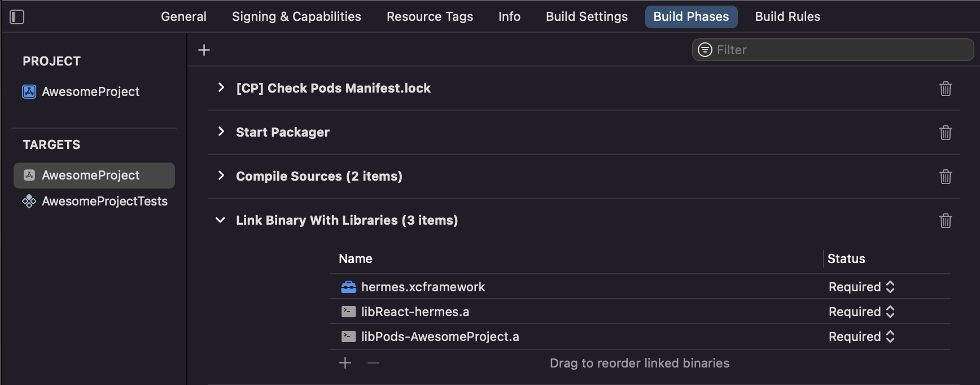
Task: Click the AwesomeProject project blueprint icon
Action: [29, 91]
